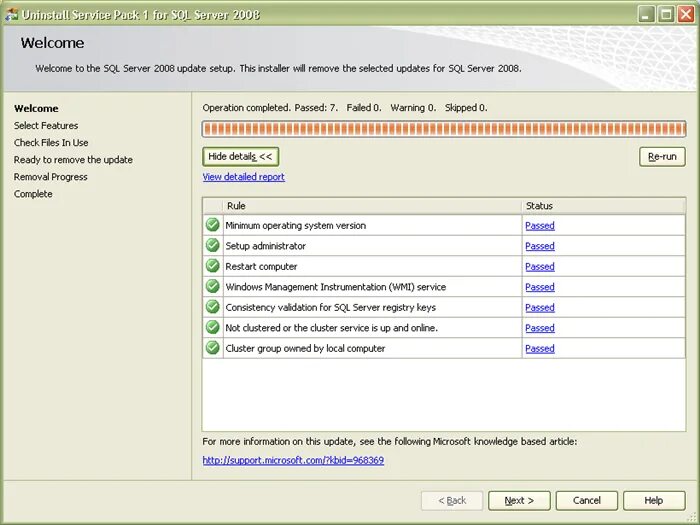Click the green check icon beside Setup administrator
The width and height of the screenshot is (700, 525).
[212, 245]
